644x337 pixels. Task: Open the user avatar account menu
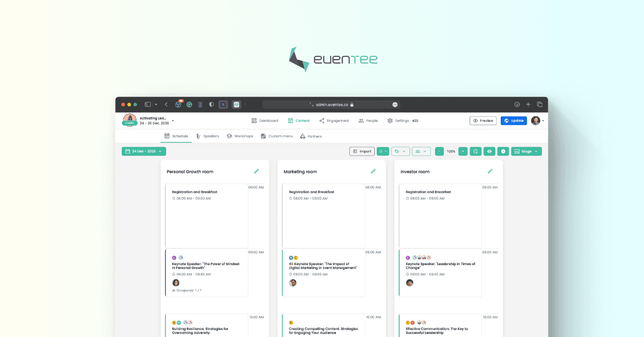(x=537, y=121)
